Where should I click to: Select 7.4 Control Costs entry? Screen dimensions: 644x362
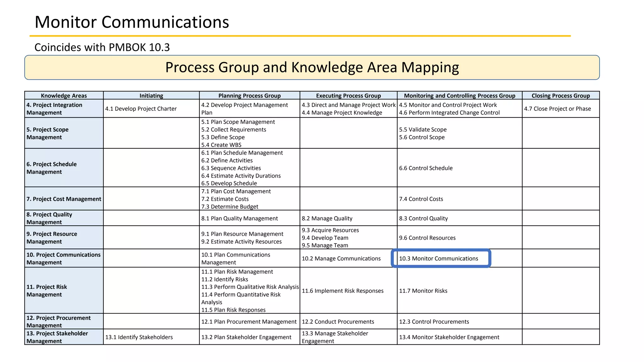(421, 199)
